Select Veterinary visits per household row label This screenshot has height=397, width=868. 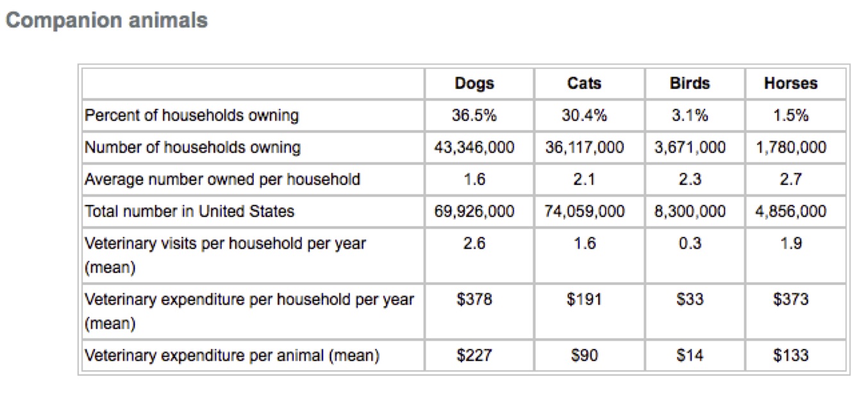(x=226, y=244)
